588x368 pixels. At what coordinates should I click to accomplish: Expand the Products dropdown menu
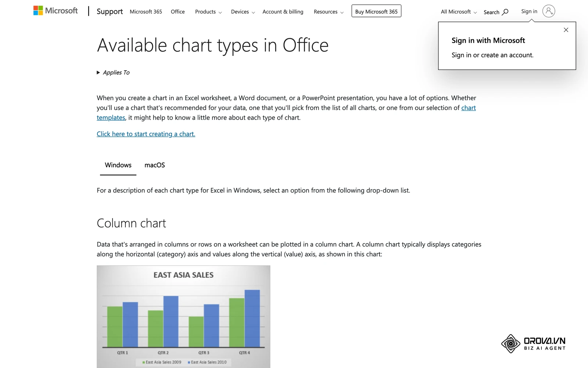208,12
